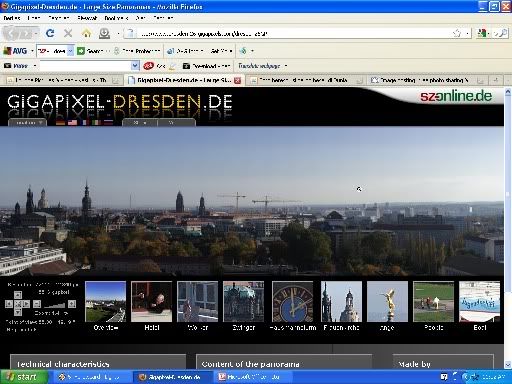Open the Hotel thumbnail
Screen dimensions: 512x384
tap(152, 302)
